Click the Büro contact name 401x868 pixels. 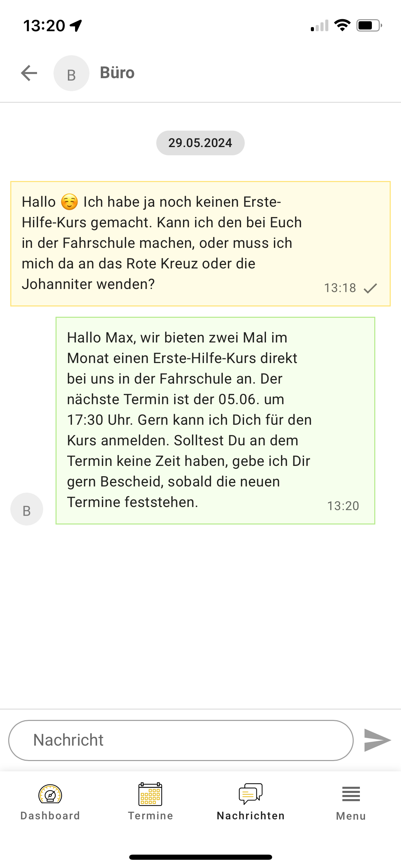click(117, 73)
